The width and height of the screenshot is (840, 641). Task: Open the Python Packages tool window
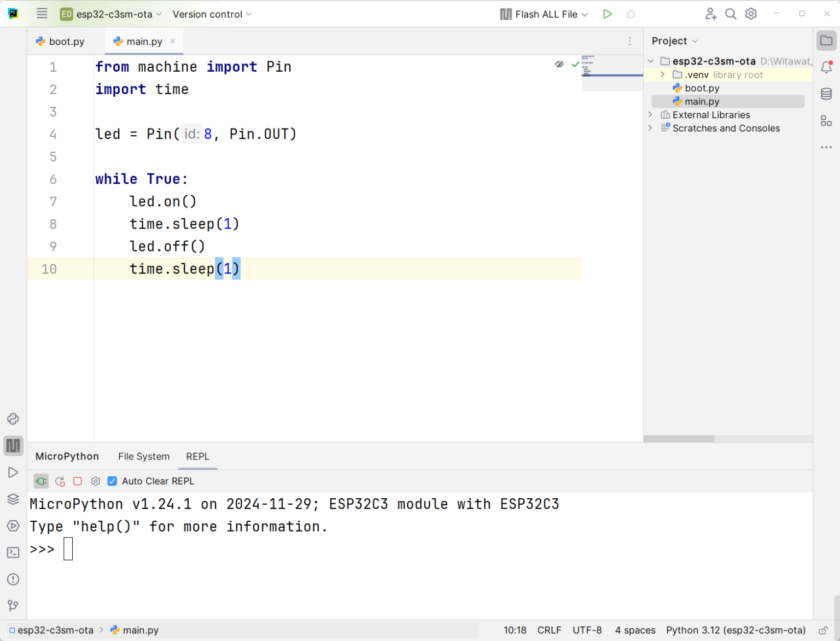[x=13, y=418]
